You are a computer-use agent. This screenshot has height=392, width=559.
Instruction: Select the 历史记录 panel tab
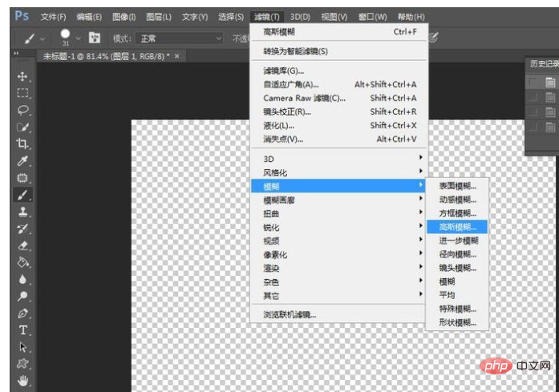[544, 64]
